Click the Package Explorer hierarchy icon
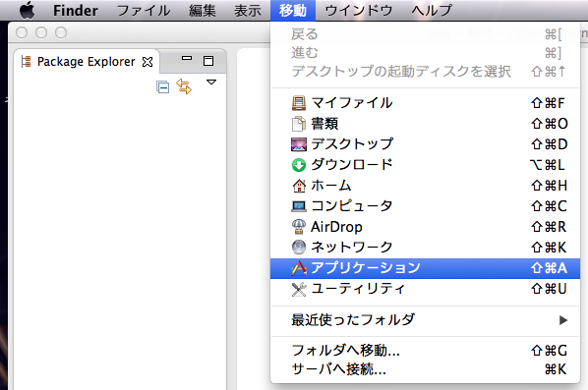The width and height of the screenshot is (588, 390). pyautogui.click(x=26, y=62)
